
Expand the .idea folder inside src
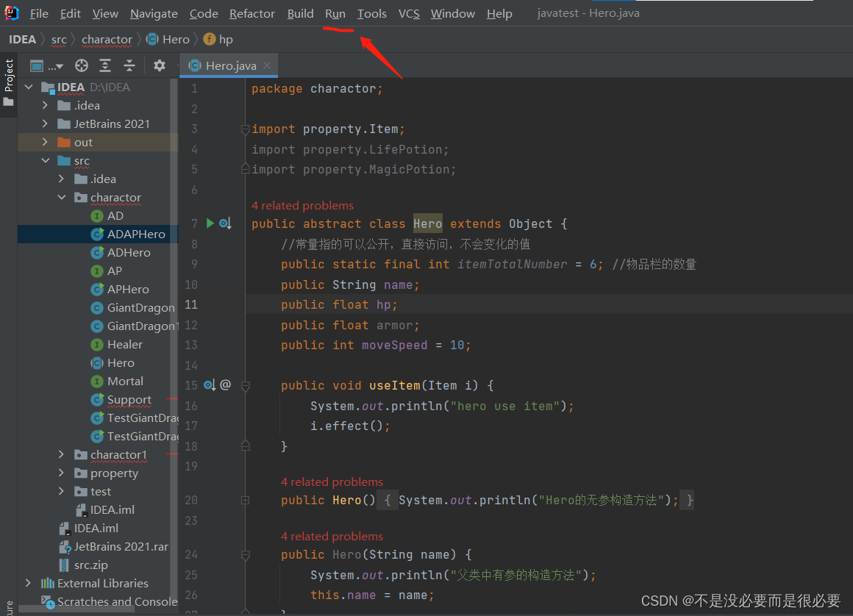click(x=62, y=179)
